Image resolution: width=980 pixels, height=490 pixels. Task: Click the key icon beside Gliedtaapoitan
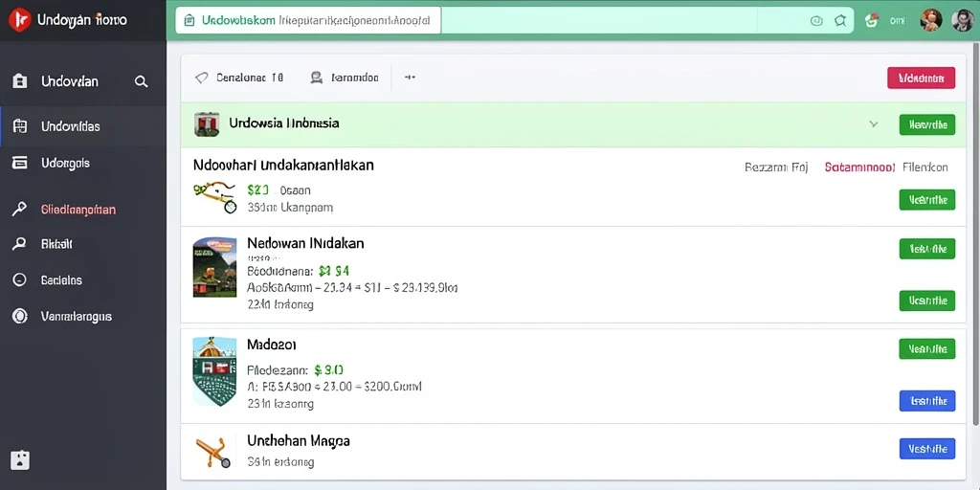[x=19, y=210]
